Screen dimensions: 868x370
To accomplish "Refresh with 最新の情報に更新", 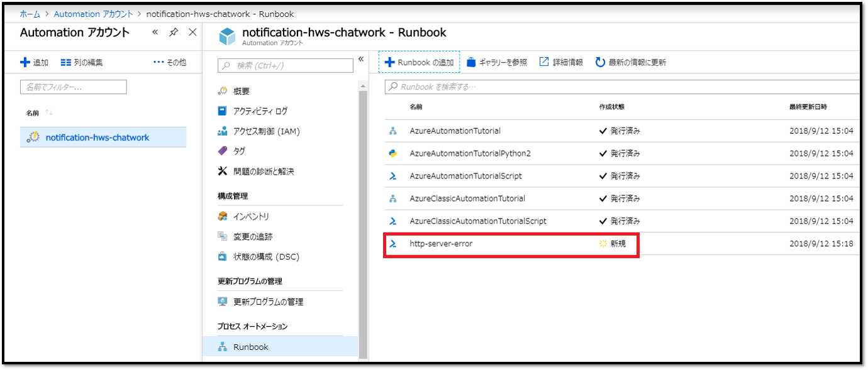I will pyautogui.click(x=630, y=62).
